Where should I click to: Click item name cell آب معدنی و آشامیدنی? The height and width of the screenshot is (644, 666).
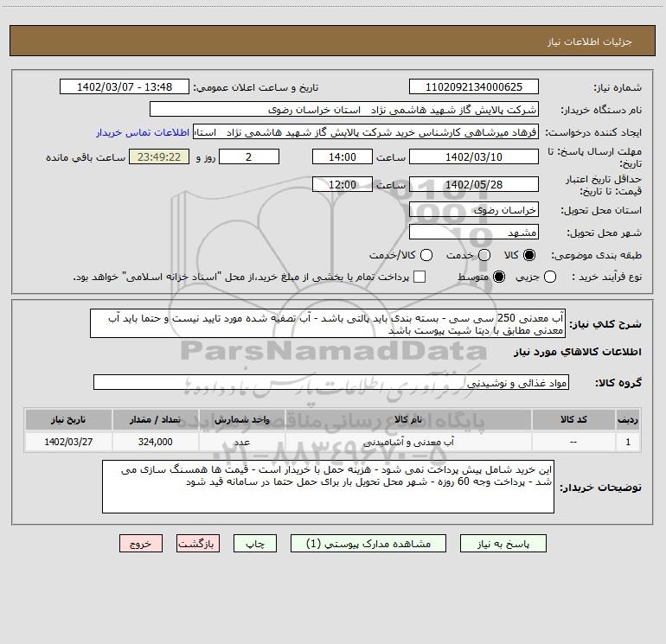coord(407,442)
